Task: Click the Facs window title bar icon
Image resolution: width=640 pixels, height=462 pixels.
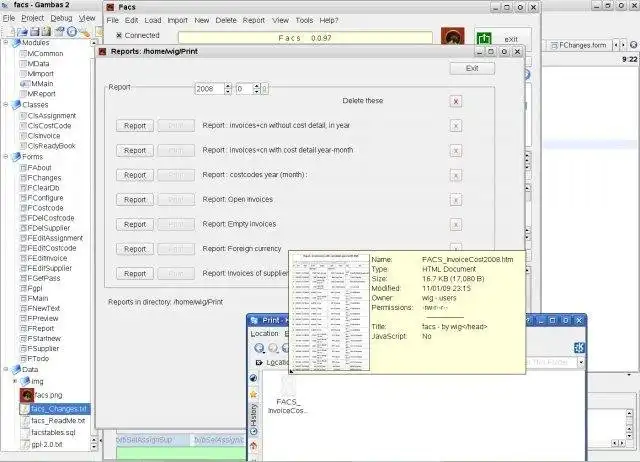Action: 110,7
